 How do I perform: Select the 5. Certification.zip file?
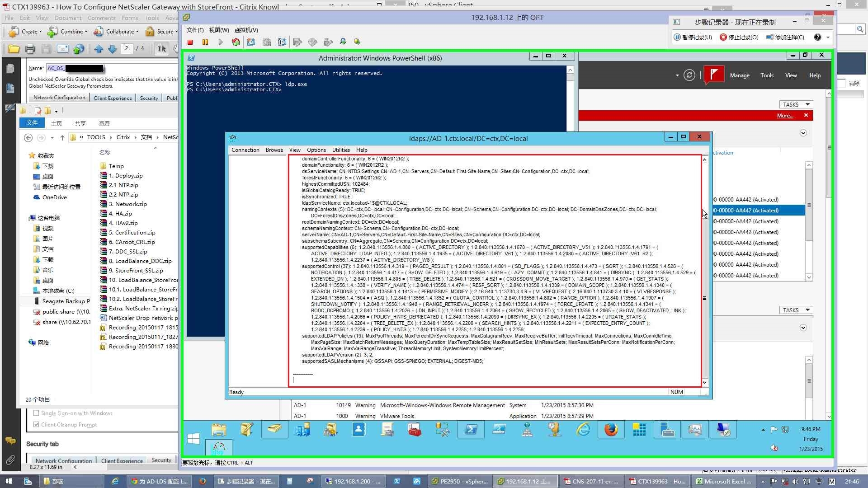[132, 232]
